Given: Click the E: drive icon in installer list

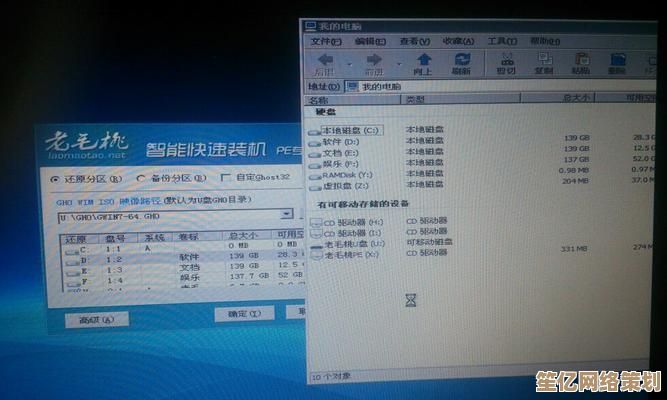Looking at the screenshot, I should coord(74,272).
